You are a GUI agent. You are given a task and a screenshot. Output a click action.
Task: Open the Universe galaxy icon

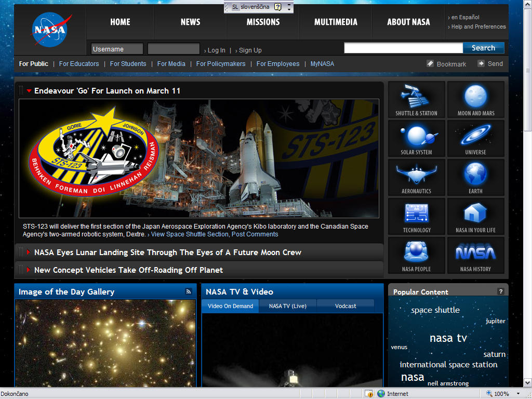pyautogui.click(x=476, y=138)
